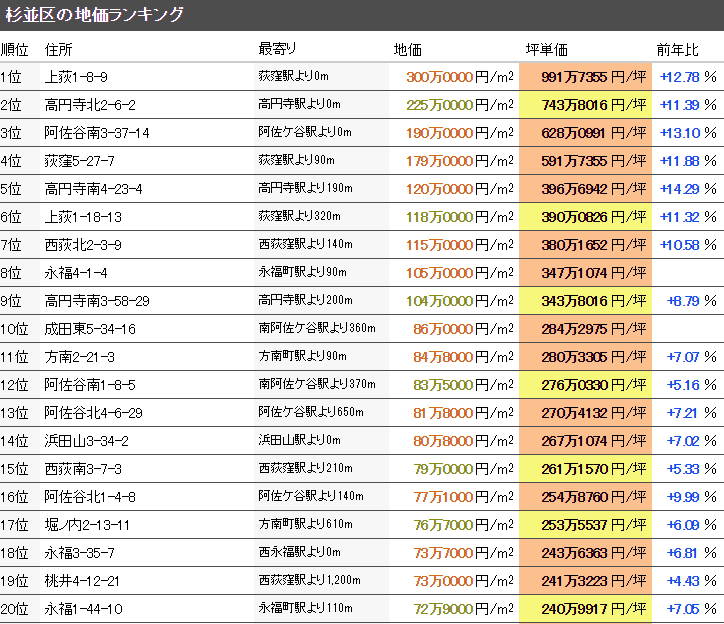This screenshot has height=624, width=724.
Task: Select the 阿佐谷南3-37-14 address entry
Action: (97, 133)
